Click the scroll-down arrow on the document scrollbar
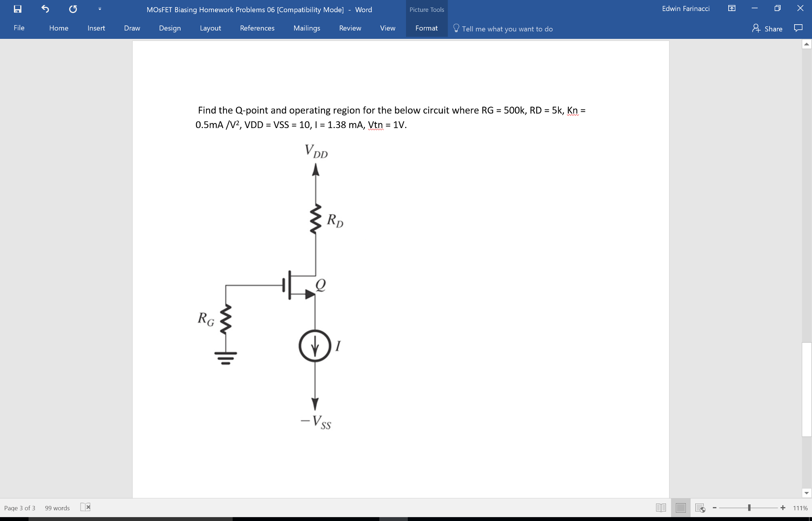This screenshot has height=521, width=812. click(806, 493)
